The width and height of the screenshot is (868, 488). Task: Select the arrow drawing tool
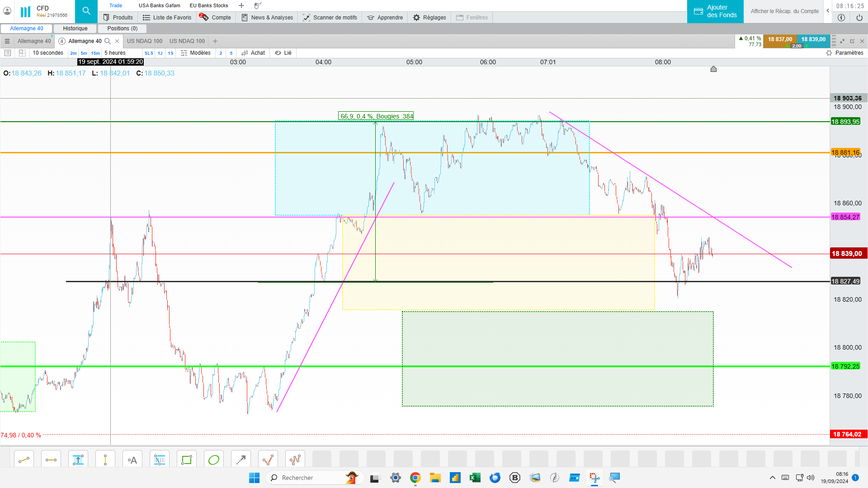point(241,460)
